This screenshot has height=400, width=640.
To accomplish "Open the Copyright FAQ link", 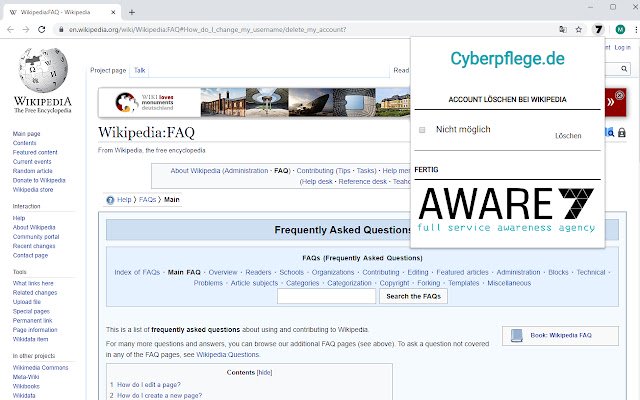I will coord(394,283).
